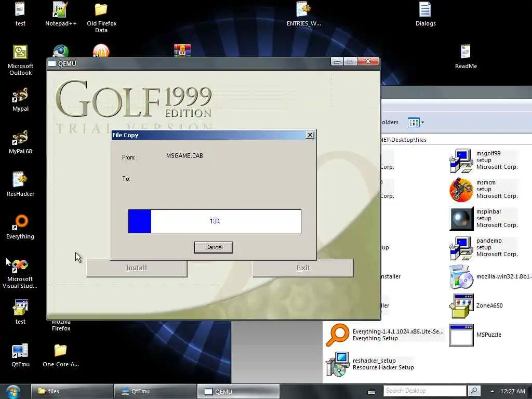Viewport: 532px width, 399px height.
Task: Select msgolf99 setup in files window
Action: pyautogui.click(x=484, y=160)
